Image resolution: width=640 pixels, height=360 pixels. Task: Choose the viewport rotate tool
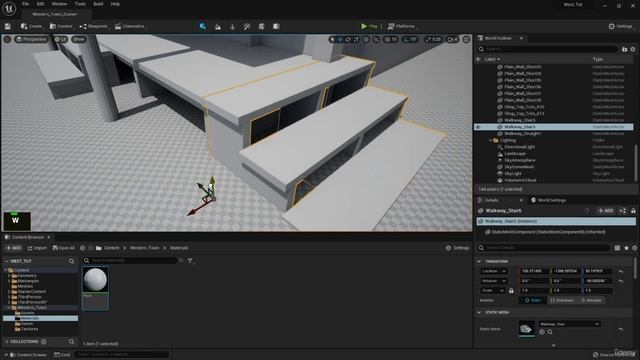pyautogui.click(x=348, y=39)
